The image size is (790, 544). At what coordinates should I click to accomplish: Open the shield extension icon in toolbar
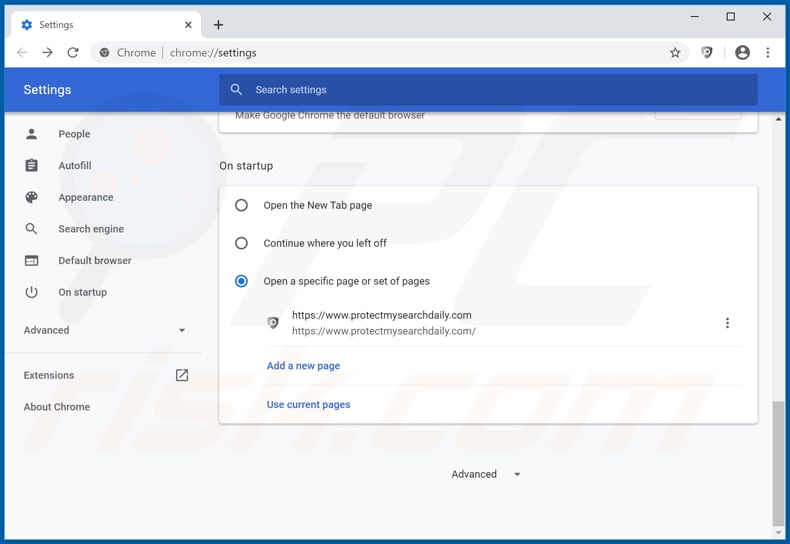pos(707,52)
